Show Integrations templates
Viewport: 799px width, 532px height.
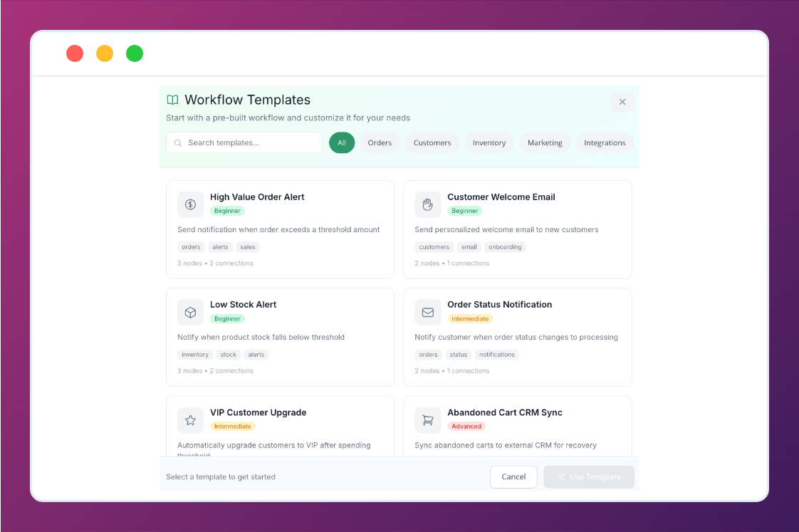pos(605,142)
